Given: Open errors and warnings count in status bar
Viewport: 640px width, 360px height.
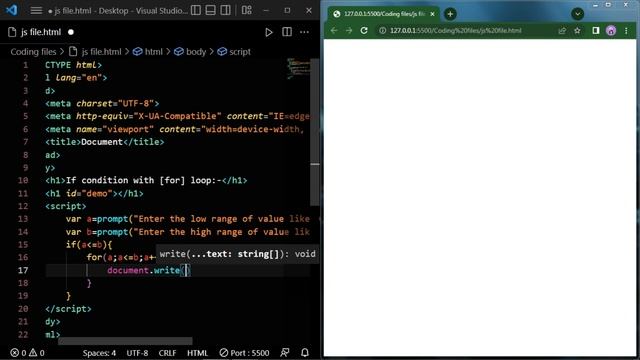Looking at the screenshot, I should pos(27,353).
